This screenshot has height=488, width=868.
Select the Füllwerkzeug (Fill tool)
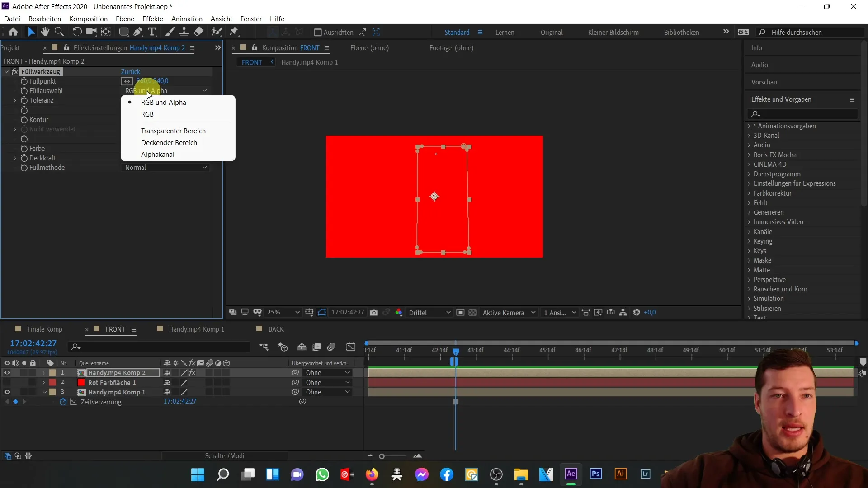click(41, 71)
